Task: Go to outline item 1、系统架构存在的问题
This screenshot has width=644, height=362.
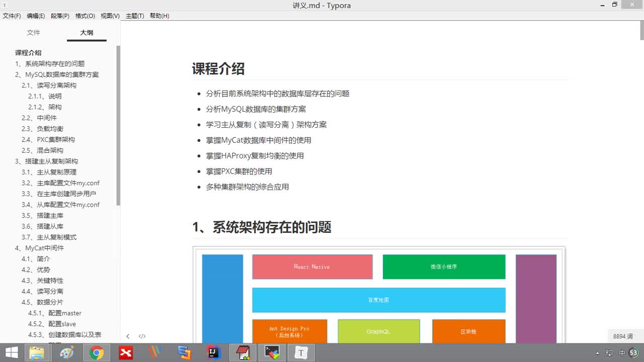Action: [50, 64]
